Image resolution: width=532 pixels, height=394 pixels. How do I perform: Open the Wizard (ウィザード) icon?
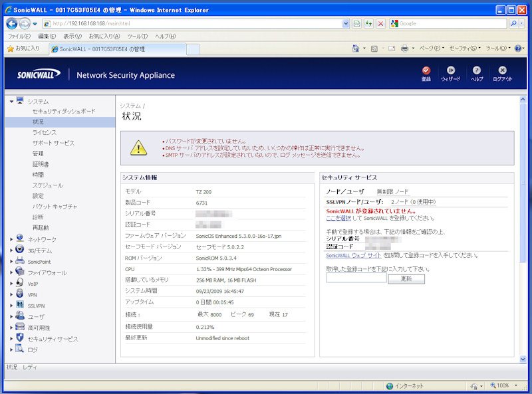[x=451, y=70]
